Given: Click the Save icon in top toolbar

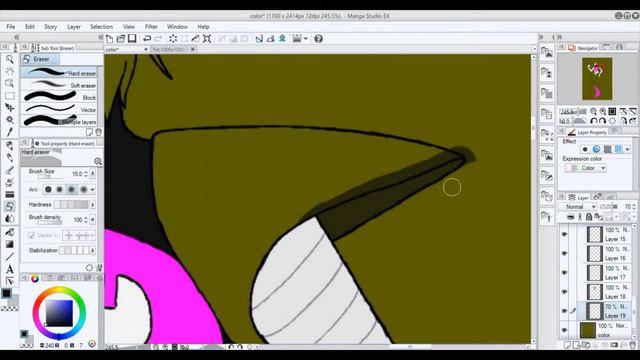Looking at the screenshot, I should point(132,39).
